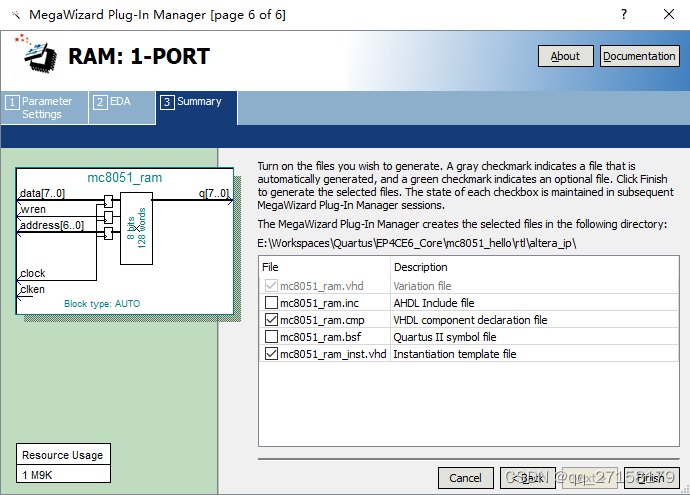Image resolution: width=690 pixels, height=495 pixels.
Task: Click the 'RAM: 1-PORT' heading
Action: point(139,56)
